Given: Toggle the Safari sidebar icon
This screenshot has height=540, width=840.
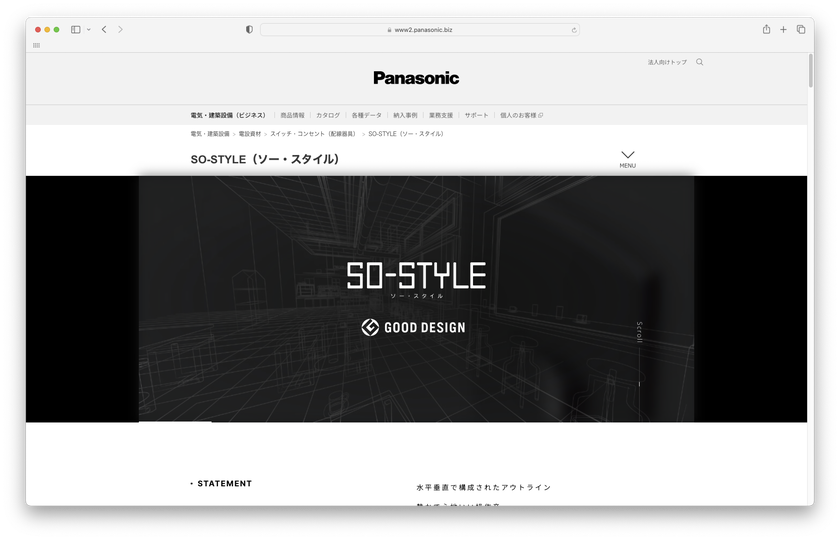Looking at the screenshot, I should tap(76, 29).
